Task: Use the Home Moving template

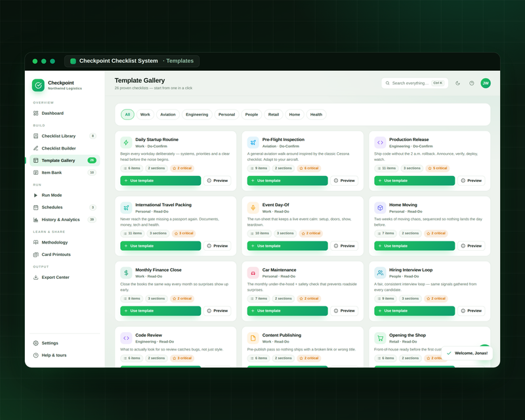Action: [x=414, y=246]
